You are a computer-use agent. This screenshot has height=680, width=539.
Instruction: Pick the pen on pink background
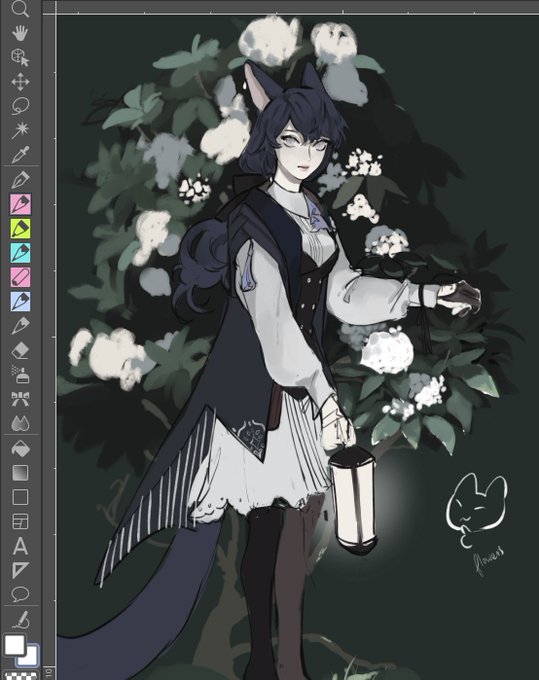click(20, 204)
